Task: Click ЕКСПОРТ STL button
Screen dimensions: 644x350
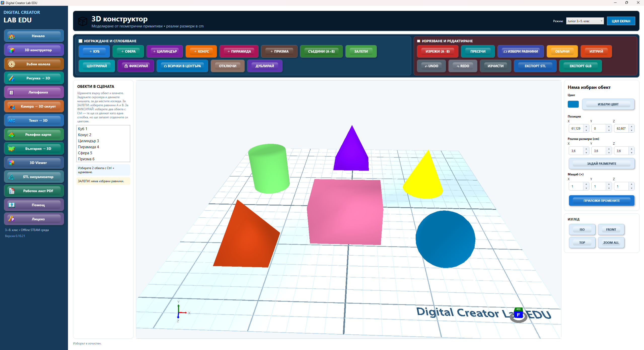Action: pos(535,66)
